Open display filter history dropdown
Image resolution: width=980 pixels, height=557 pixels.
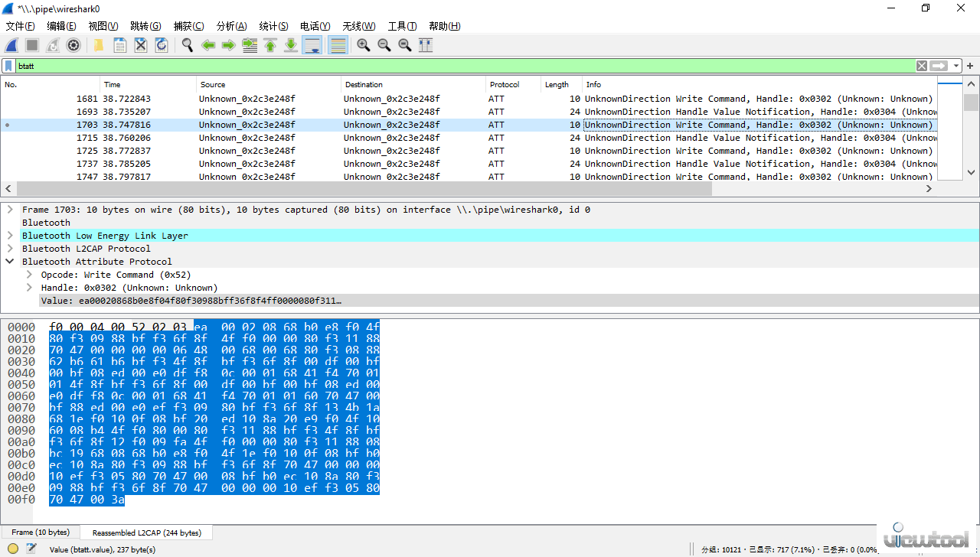(x=956, y=66)
